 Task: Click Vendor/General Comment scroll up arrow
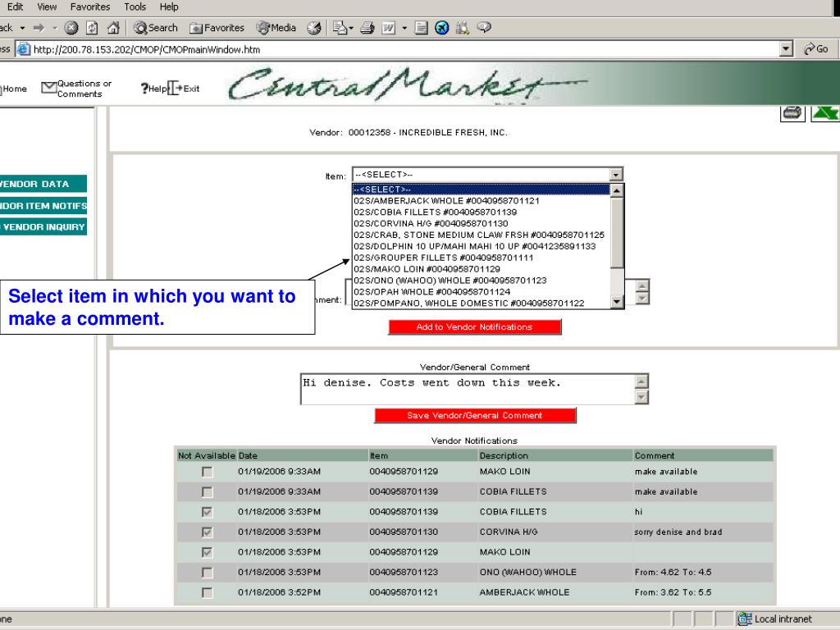pyautogui.click(x=641, y=381)
